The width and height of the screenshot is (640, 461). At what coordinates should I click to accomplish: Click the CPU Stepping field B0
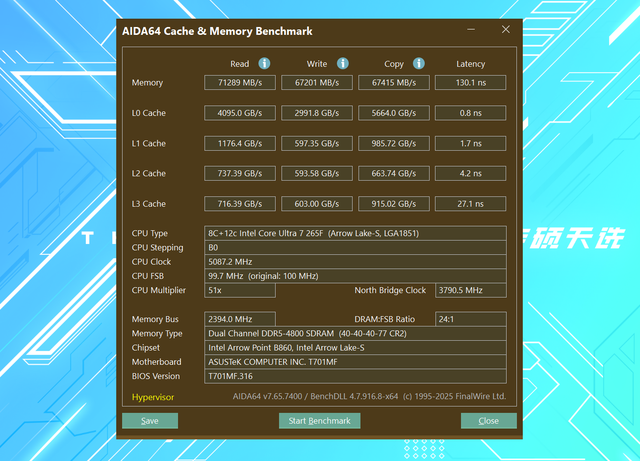click(355, 247)
